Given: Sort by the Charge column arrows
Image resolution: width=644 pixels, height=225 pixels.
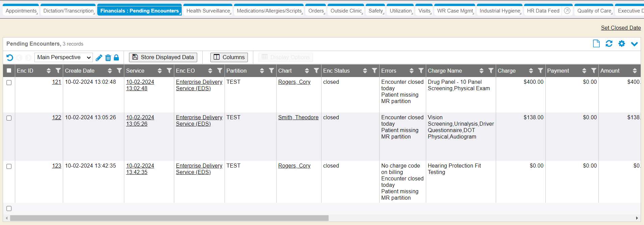Looking at the screenshot, I should (x=531, y=71).
